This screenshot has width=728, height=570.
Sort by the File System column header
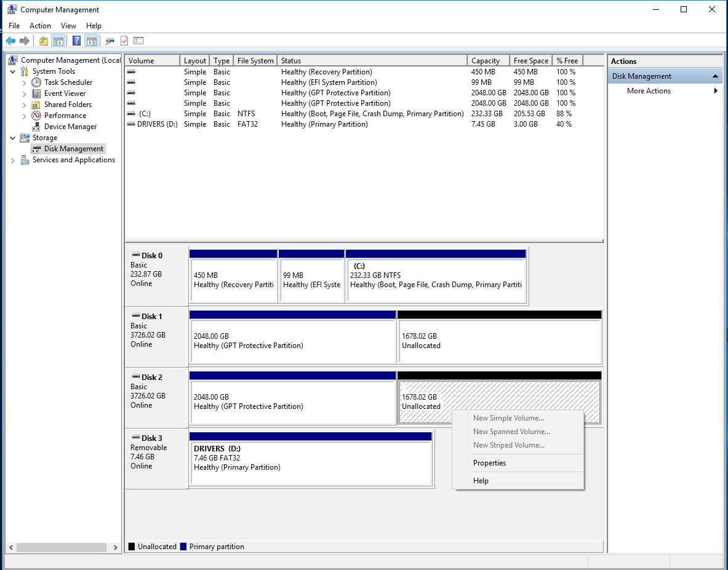[x=255, y=61]
